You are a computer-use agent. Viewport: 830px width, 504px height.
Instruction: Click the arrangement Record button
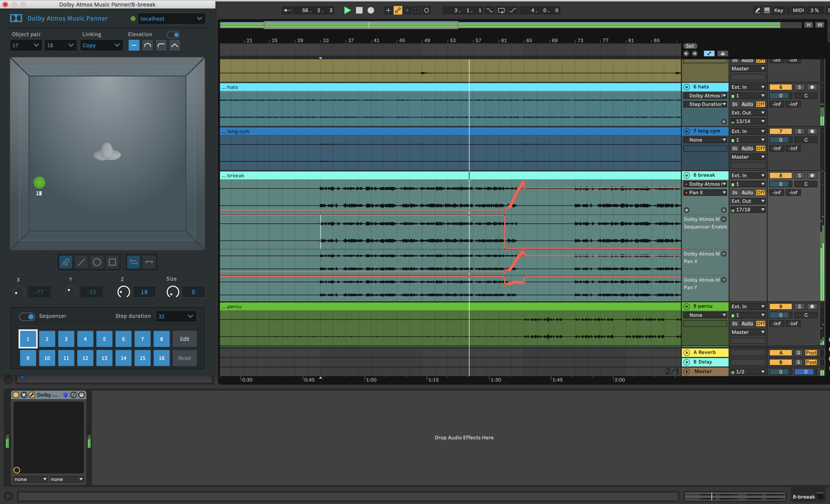tap(371, 10)
